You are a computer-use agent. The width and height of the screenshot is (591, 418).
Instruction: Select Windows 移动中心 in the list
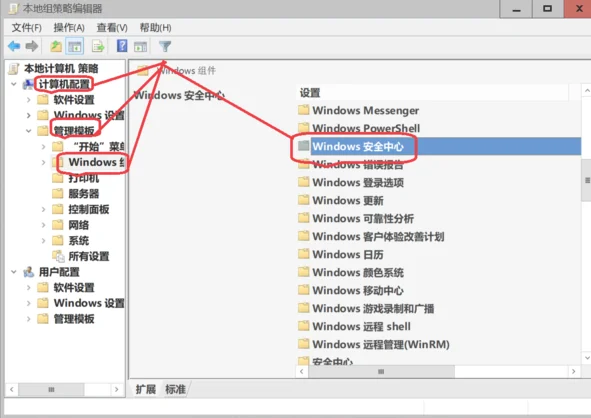(x=358, y=291)
